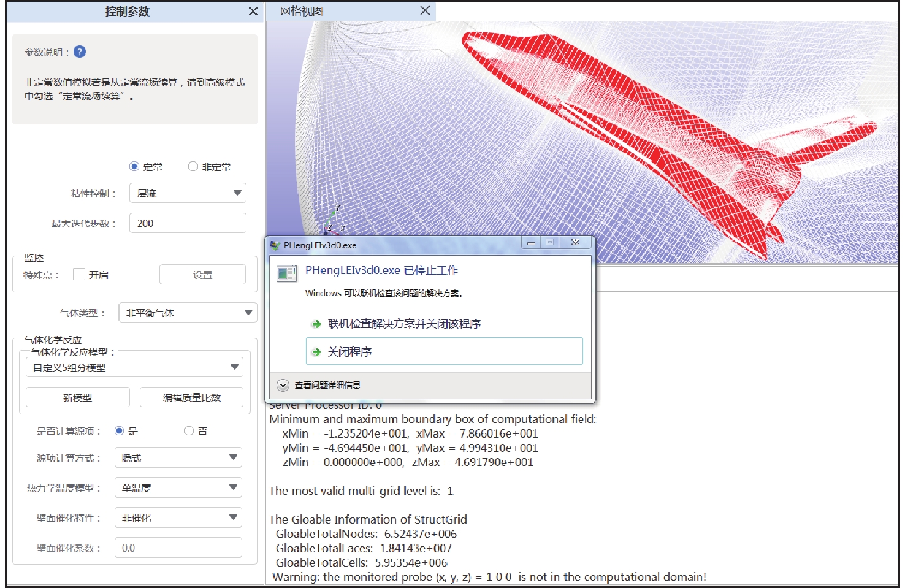The image size is (905, 588).
Task: Switch to the 网格视图 tab
Action: point(302,11)
